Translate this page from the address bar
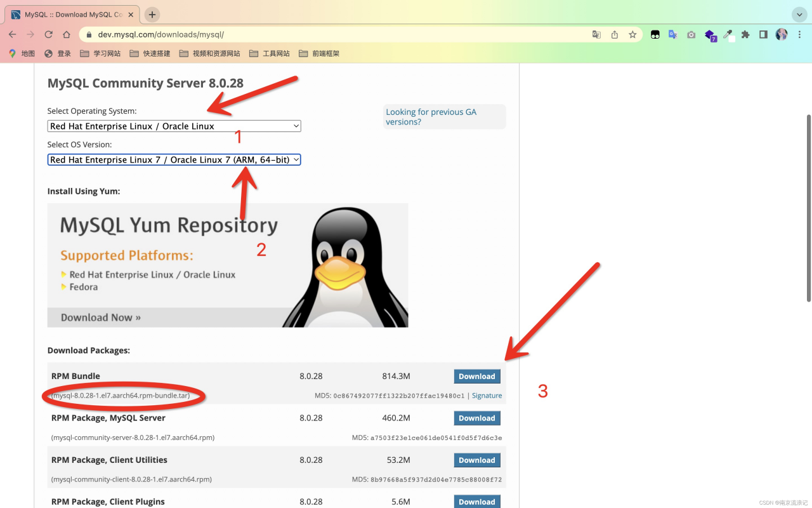 [x=596, y=35]
